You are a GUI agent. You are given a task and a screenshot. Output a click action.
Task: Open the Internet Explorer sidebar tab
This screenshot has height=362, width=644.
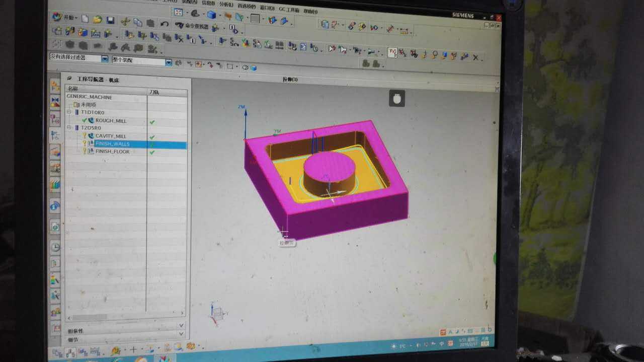coord(55,205)
